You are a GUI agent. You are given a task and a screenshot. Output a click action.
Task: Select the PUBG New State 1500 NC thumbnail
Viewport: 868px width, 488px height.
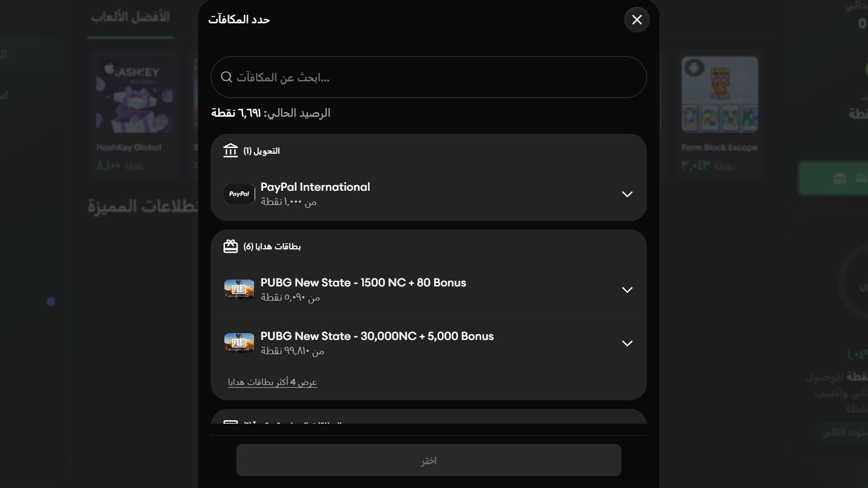coord(239,289)
